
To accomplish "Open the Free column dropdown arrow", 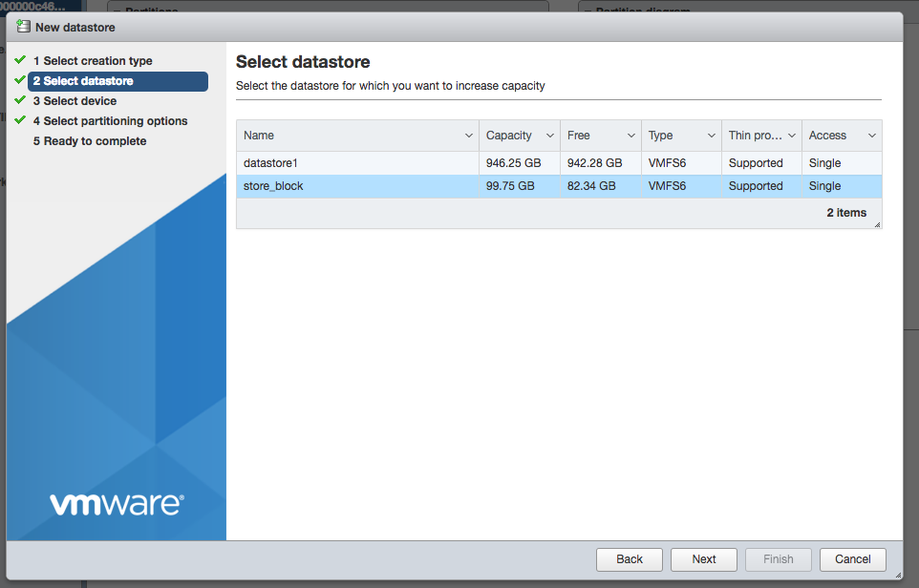I will tap(630, 136).
